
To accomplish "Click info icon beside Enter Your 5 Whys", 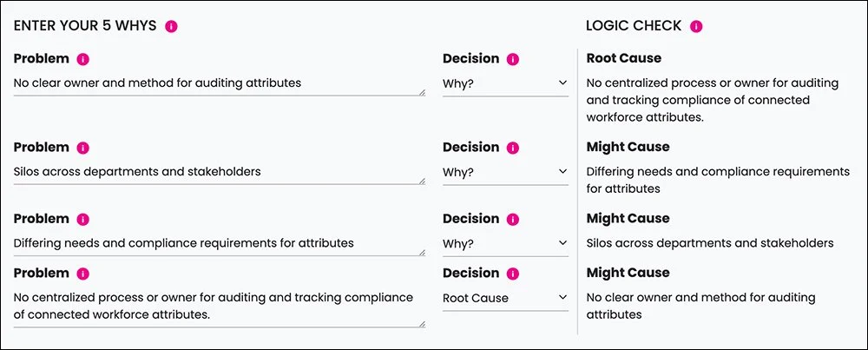I will tap(171, 26).
